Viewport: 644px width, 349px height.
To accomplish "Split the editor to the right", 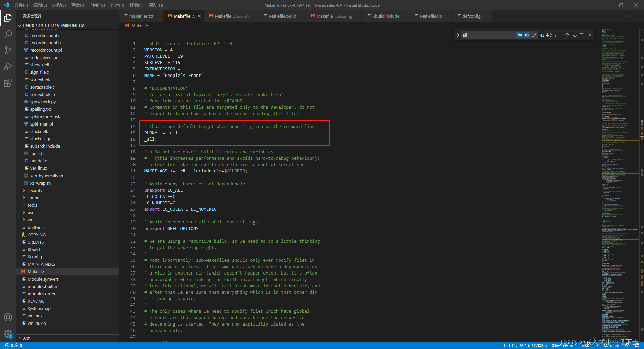I will pyautogui.click(x=628, y=16).
